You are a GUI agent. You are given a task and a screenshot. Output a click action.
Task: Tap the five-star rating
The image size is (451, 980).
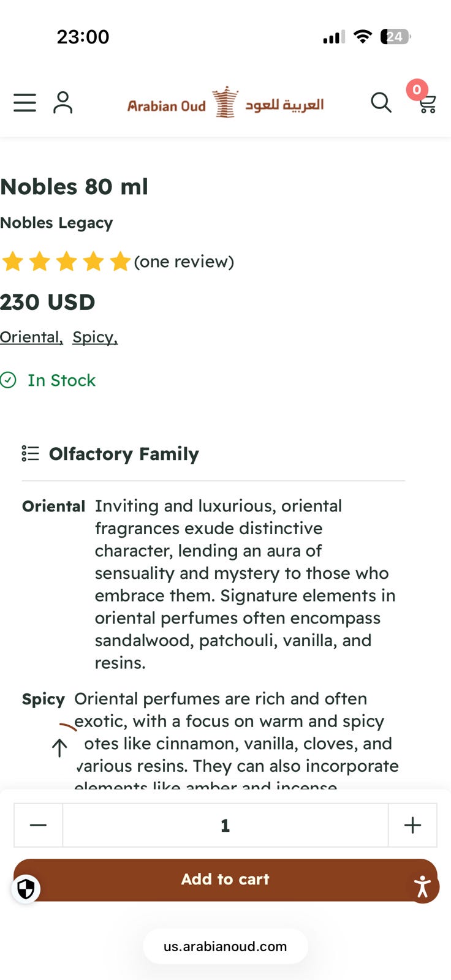pos(66,262)
